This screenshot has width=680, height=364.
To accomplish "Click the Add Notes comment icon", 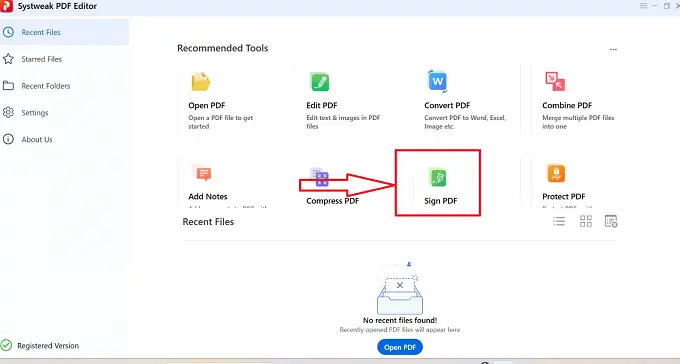I will [203, 174].
